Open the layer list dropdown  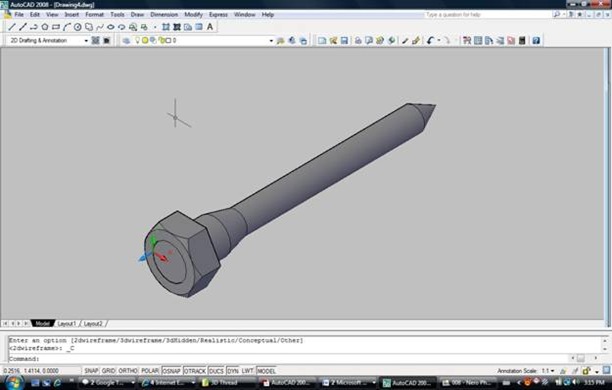271,41
